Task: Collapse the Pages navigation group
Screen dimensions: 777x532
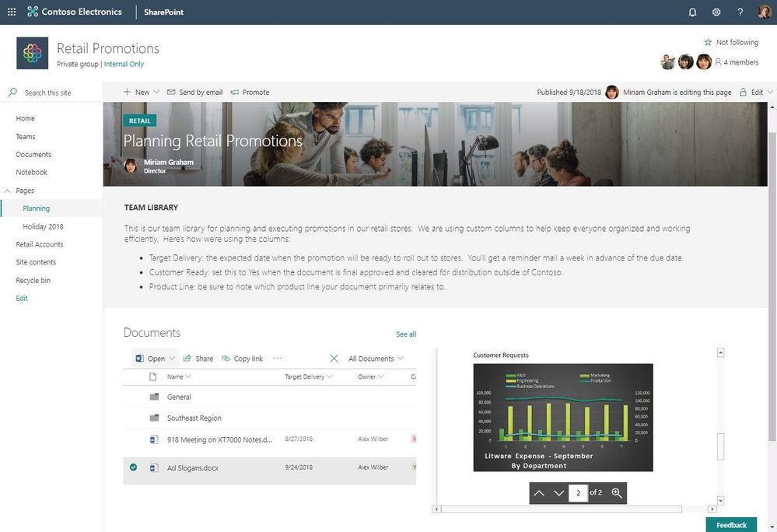Action: [8, 191]
